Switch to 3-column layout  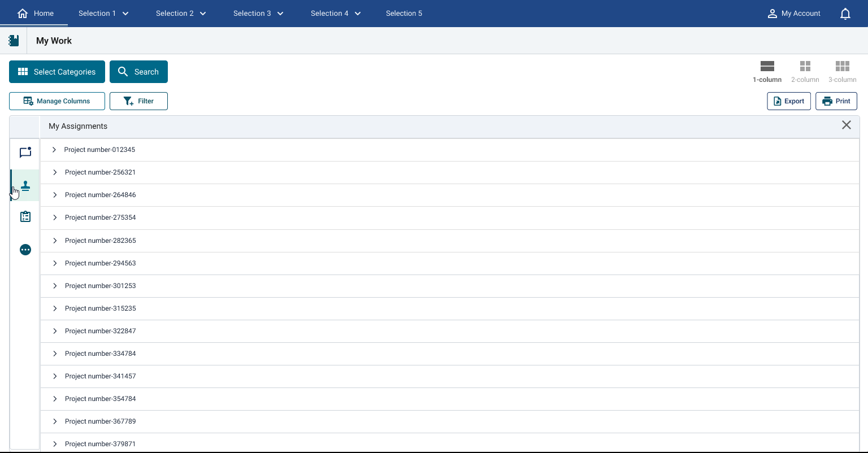click(843, 72)
